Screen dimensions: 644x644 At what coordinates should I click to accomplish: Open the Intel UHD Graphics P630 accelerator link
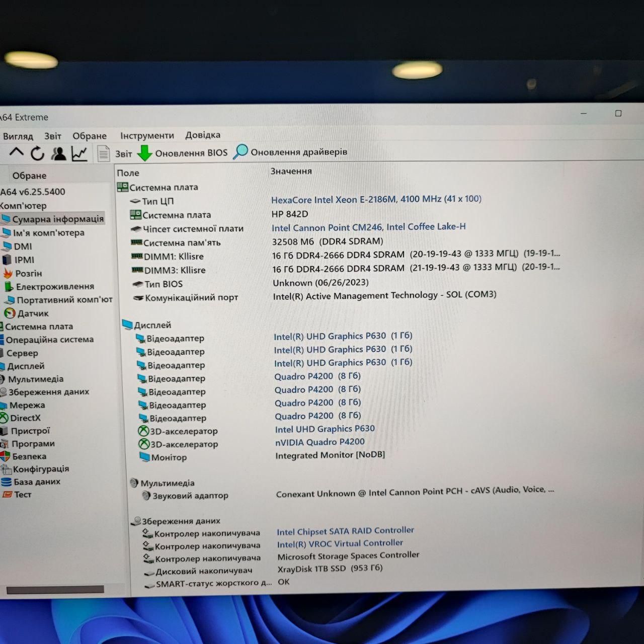click(x=325, y=429)
